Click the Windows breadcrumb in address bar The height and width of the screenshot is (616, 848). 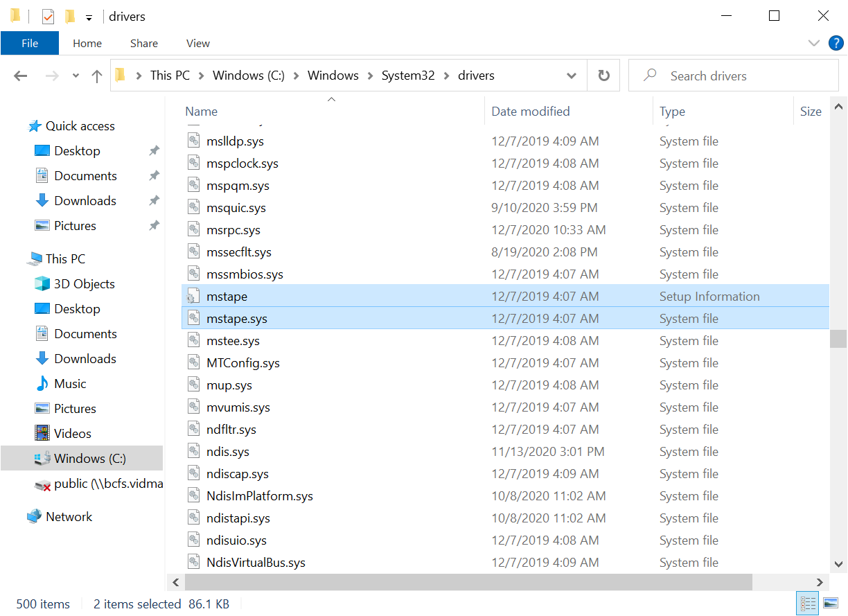[333, 76]
